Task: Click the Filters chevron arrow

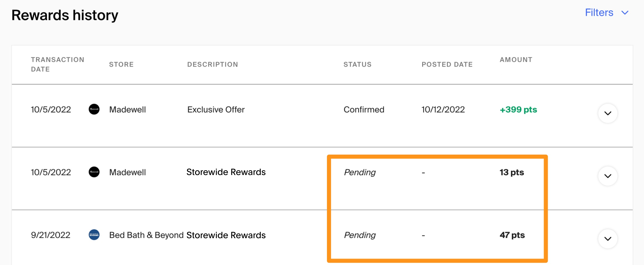Action: click(625, 13)
